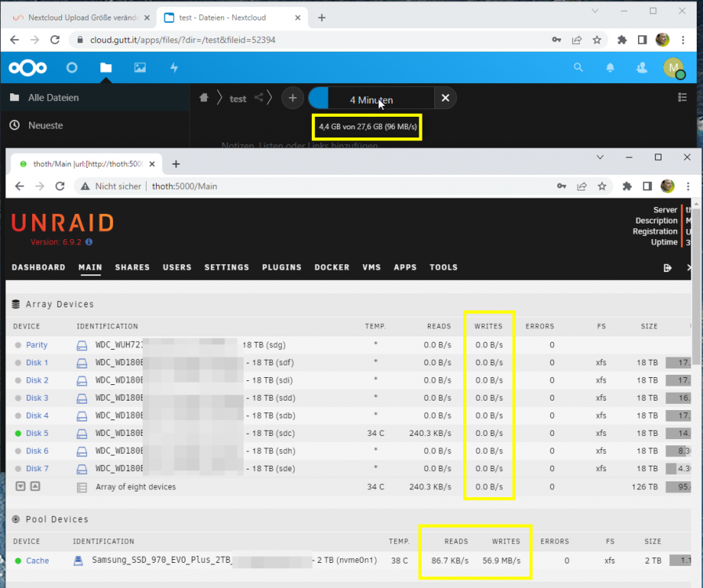Close the thoth/Main tab
This screenshot has width=703, height=588.
click(x=152, y=164)
